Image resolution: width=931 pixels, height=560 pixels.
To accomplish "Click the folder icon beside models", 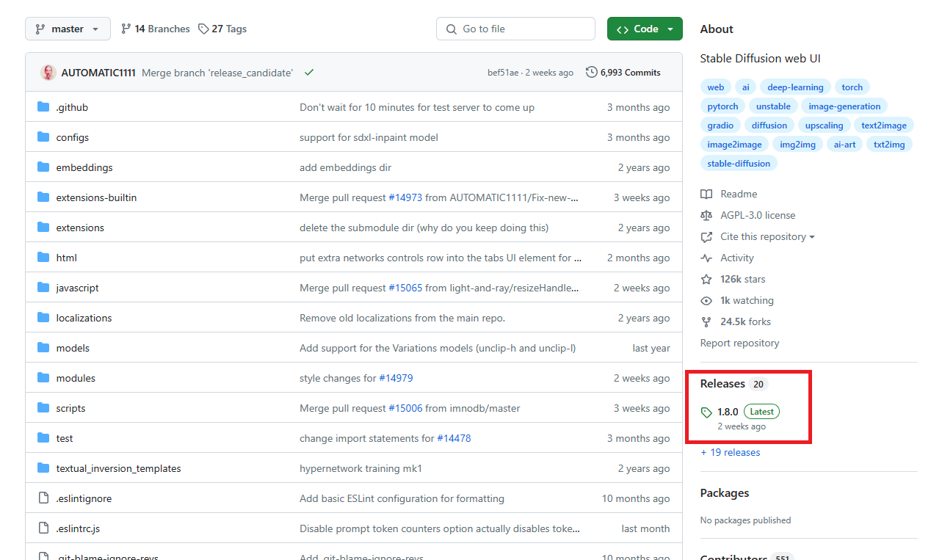I will [x=43, y=348].
